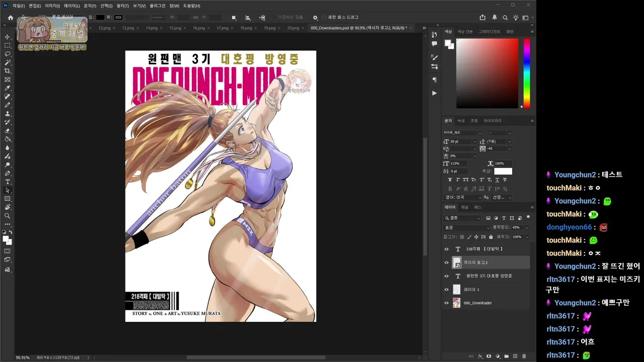This screenshot has width=644, height=362.
Task: Hide the 레이어 1 layer
Action: pyautogui.click(x=446, y=290)
